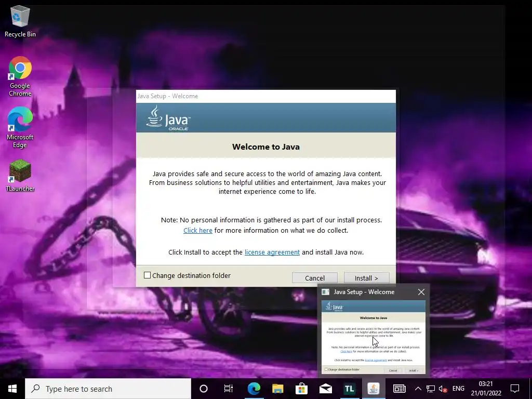
Task: Select the Microsoft Edge desktop shortcut
Action: coord(20,128)
